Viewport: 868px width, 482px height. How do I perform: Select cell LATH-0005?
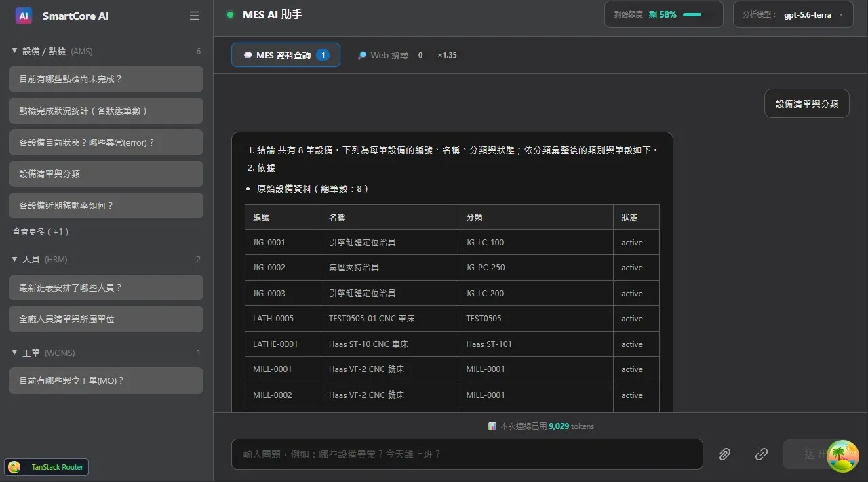283,319
